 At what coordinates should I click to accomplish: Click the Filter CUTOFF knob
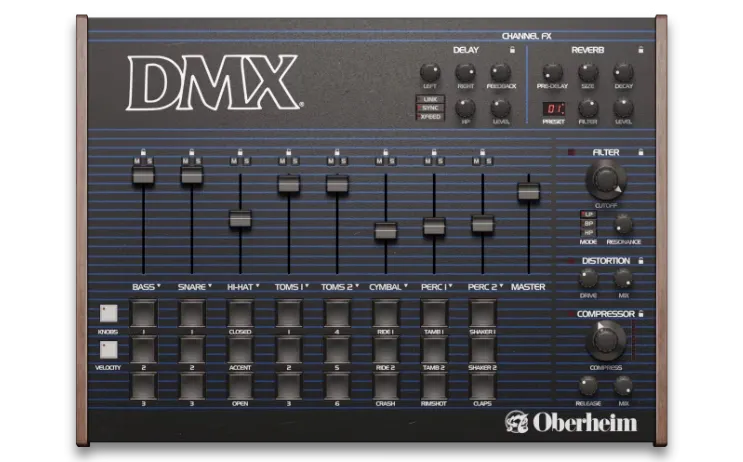pyautogui.click(x=606, y=180)
